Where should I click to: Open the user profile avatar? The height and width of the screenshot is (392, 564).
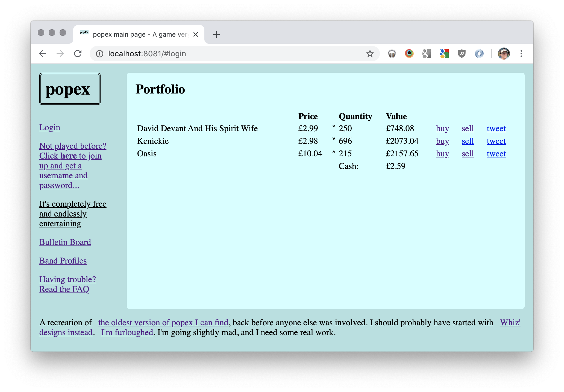click(504, 54)
